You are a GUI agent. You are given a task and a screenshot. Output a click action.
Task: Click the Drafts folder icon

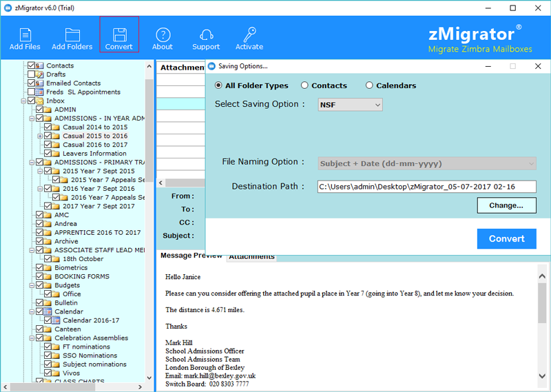click(x=39, y=74)
